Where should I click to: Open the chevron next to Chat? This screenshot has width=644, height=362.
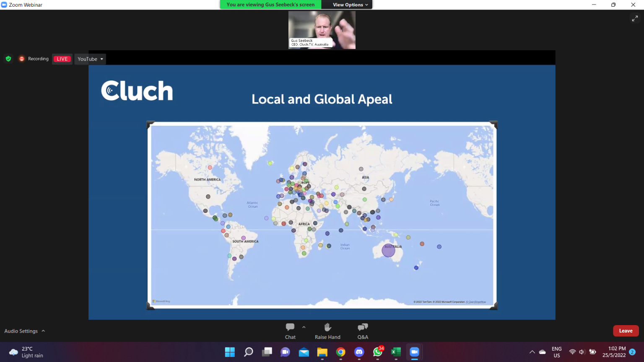point(303,327)
